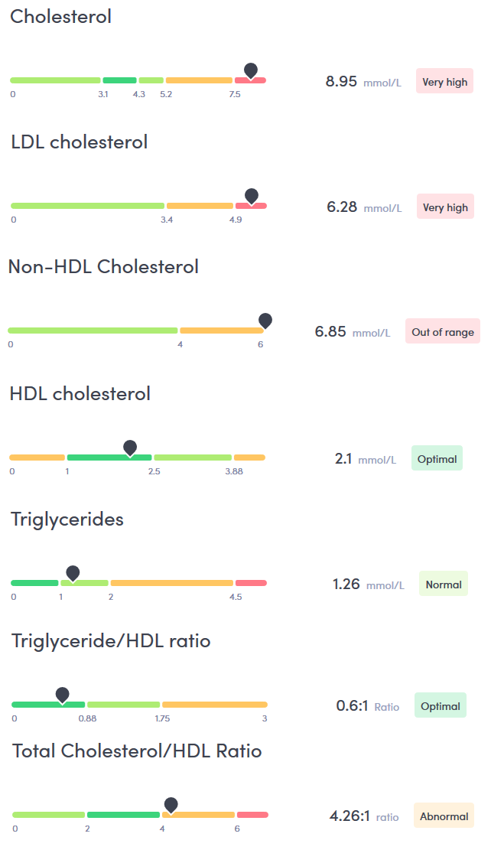
Task: Click the Very high badge for Cholesterol
Action: [x=444, y=80]
